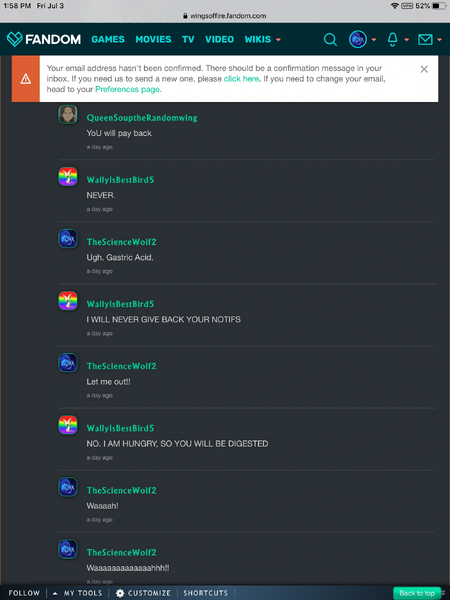450x600 pixels.
Task: Open the Preferences page link
Action: pyautogui.click(x=127, y=89)
